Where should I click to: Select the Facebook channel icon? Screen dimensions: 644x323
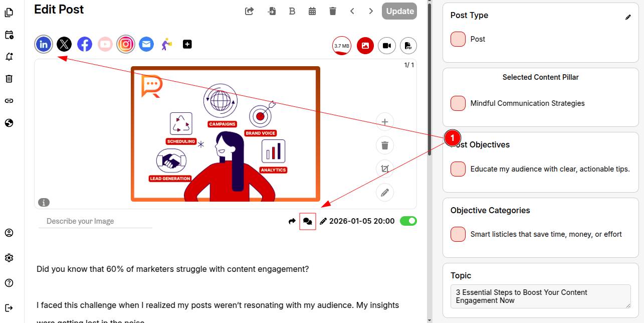tap(85, 45)
